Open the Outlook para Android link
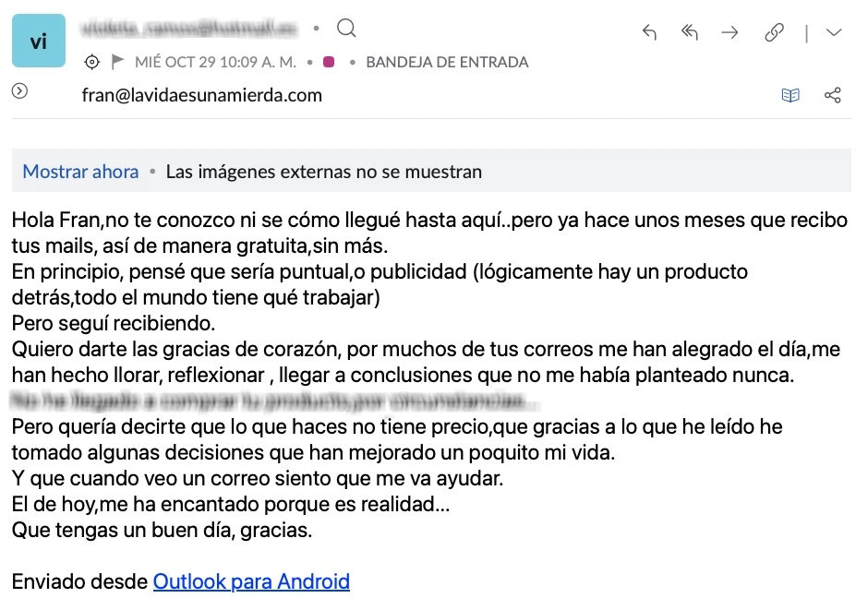 click(251, 581)
